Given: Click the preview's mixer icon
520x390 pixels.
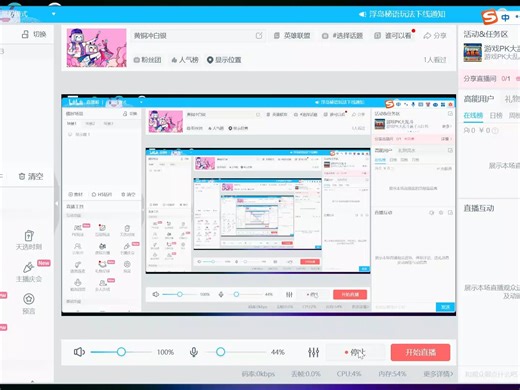Looking at the screenshot, I should [289, 294].
